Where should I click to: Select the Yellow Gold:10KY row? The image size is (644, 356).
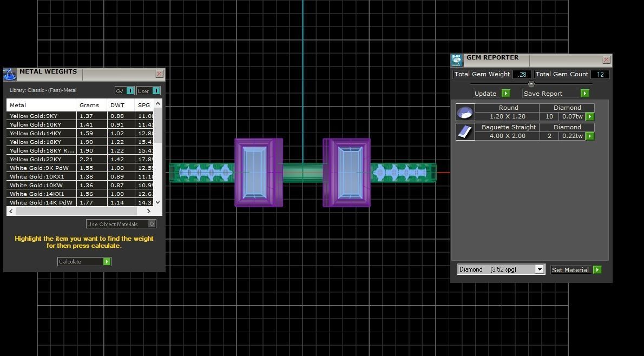[80, 125]
